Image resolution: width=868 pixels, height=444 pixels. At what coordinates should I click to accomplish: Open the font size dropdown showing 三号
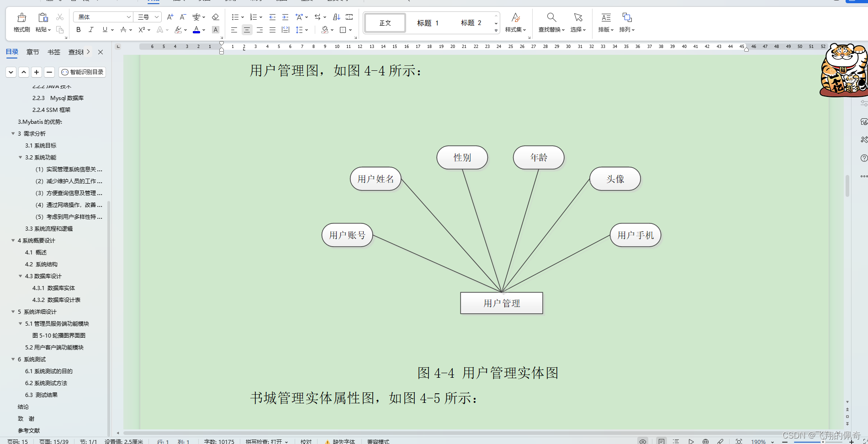point(157,17)
